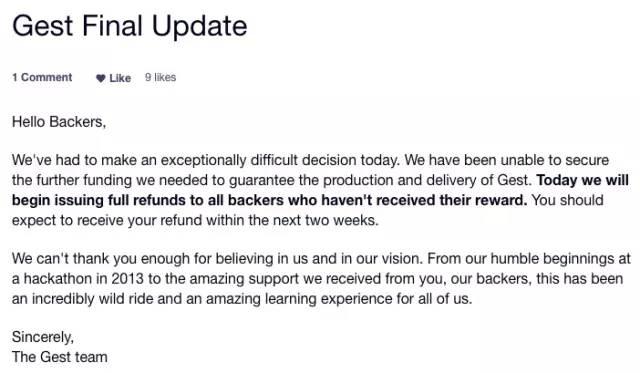Click the word hackathon in the paragraph
Image resolution: width=640 pixels, height=373 pixels.
click(58, 279)
